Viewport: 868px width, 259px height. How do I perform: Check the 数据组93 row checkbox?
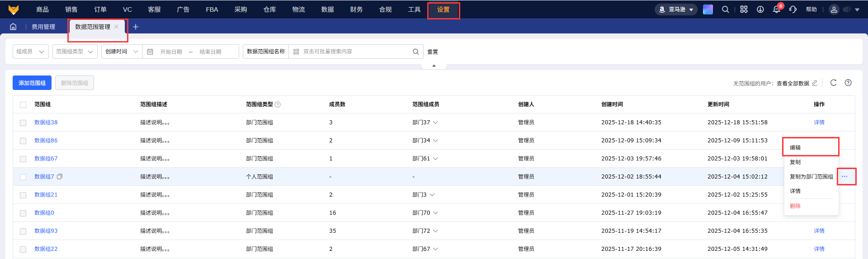pos(23,231)
